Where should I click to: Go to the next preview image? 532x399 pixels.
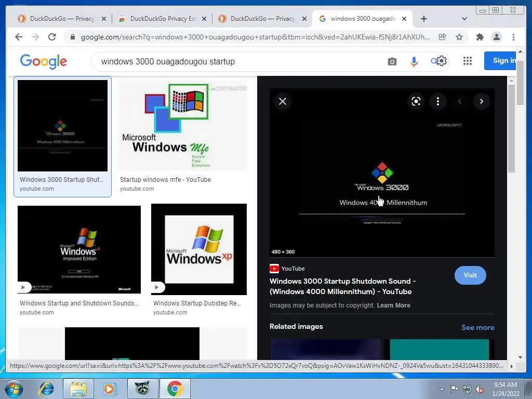481,101
